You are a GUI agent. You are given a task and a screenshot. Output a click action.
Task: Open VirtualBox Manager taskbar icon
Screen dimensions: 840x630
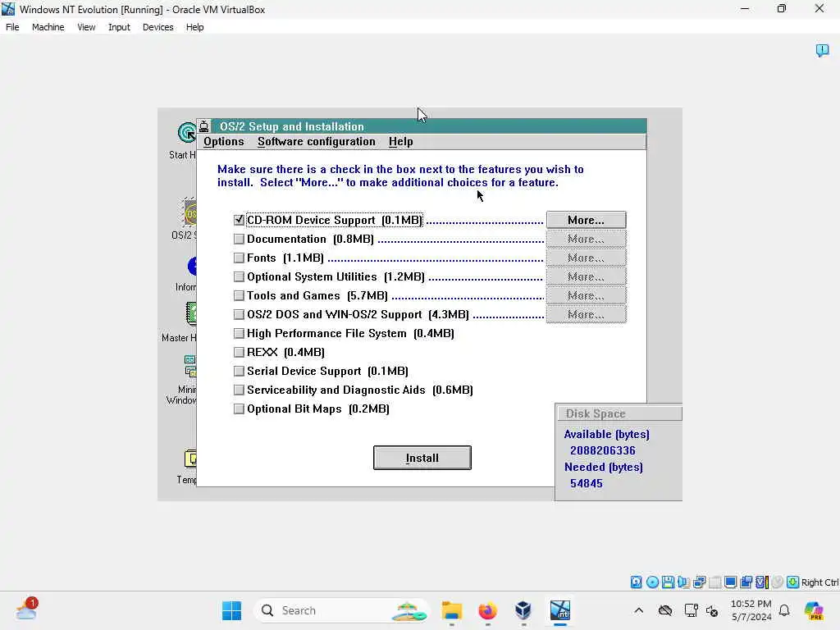point(523,610)
